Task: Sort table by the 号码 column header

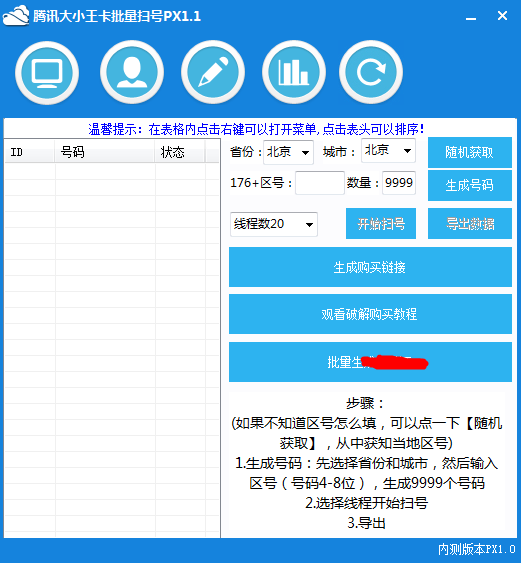Action: (x=105, y=152)
